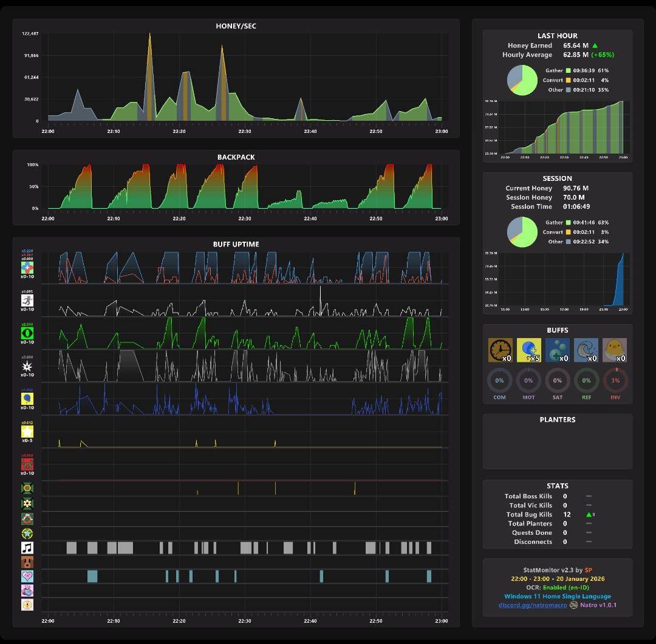Click the yellow Convert legend swatch in Session
Viewport: 656px width, 644px height.
pos(568,232)
